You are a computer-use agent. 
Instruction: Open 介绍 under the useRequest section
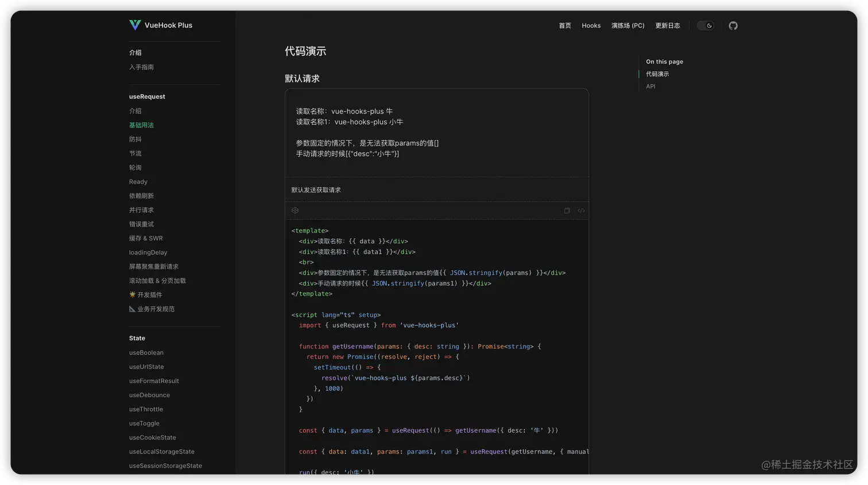135,111
